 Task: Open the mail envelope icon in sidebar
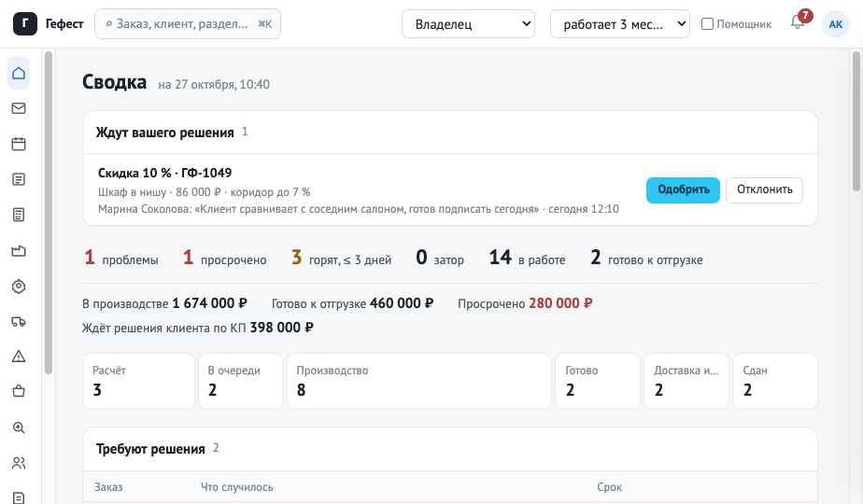19,108
